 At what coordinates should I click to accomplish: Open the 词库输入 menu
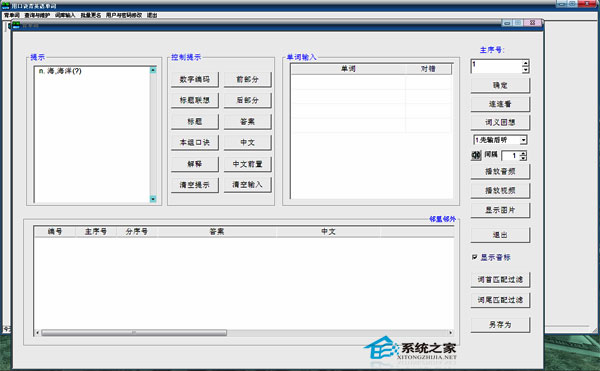pos(65,15)
